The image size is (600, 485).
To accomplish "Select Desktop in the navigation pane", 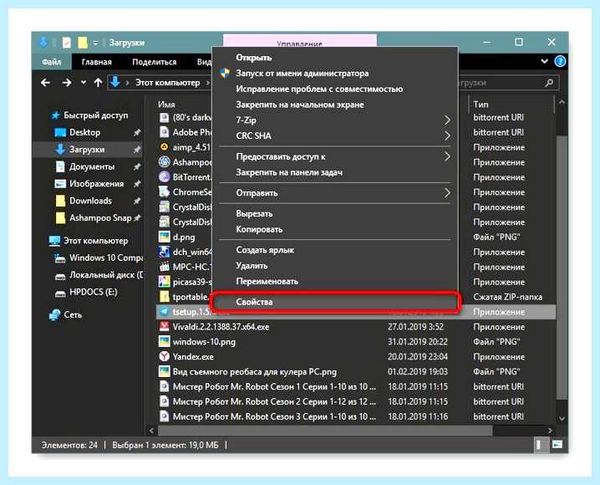I will tap(85, 132).
